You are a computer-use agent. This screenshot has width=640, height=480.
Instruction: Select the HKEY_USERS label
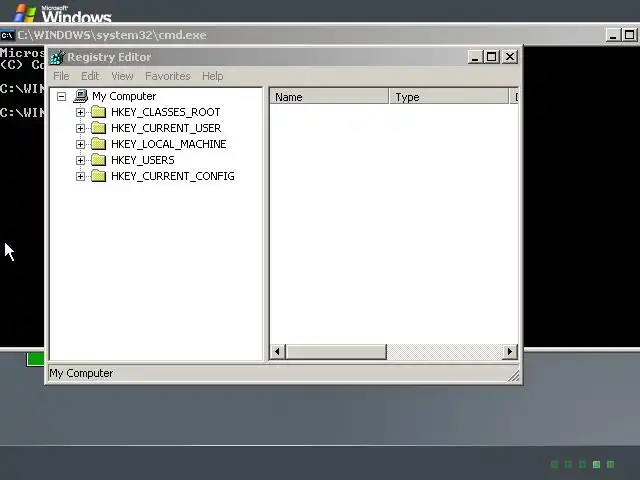tap(143, 160)
